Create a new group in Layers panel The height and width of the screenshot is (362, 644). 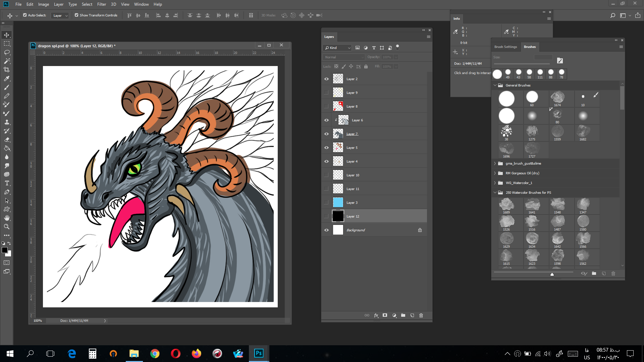(403, 315)
